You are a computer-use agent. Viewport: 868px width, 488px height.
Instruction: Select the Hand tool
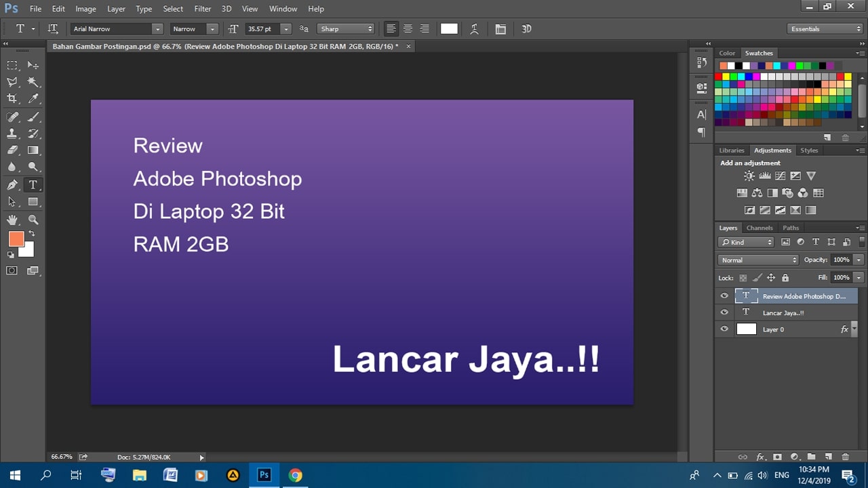pyautogui.click(x=12, y=220)
